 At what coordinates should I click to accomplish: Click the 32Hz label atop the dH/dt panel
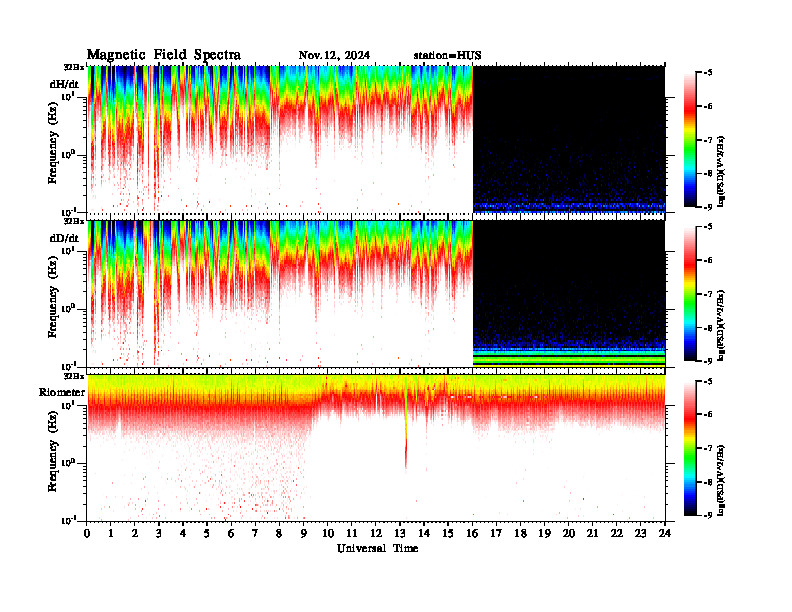[74, 67]
